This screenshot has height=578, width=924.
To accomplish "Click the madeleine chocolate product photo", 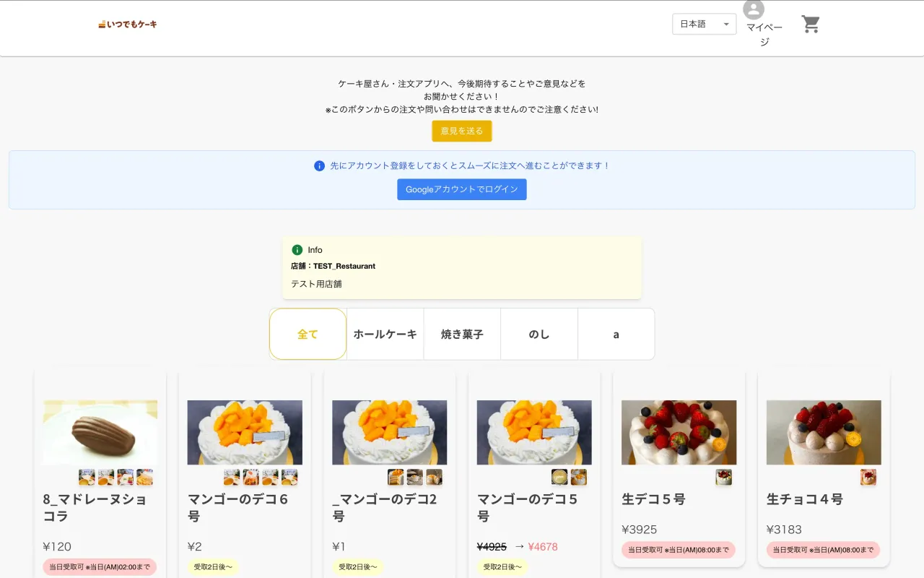I will pyautogui.click(x=100, y=432).
